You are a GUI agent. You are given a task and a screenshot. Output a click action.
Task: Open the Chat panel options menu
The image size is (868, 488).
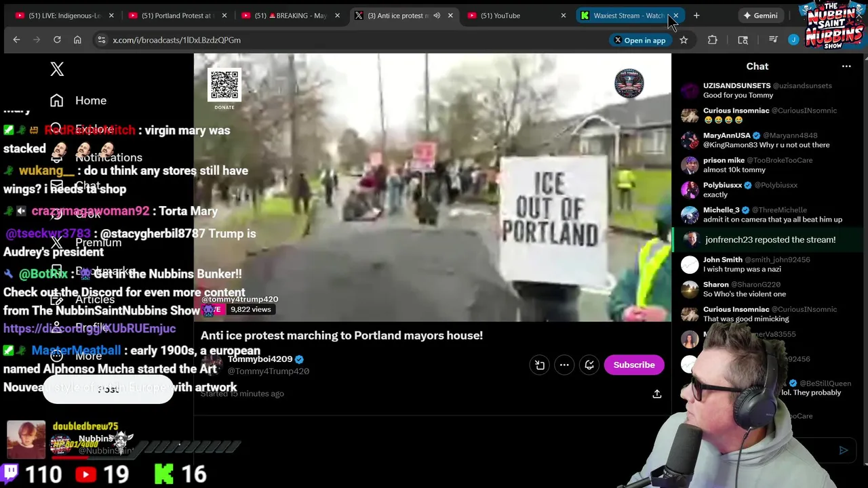click(846, 66)
